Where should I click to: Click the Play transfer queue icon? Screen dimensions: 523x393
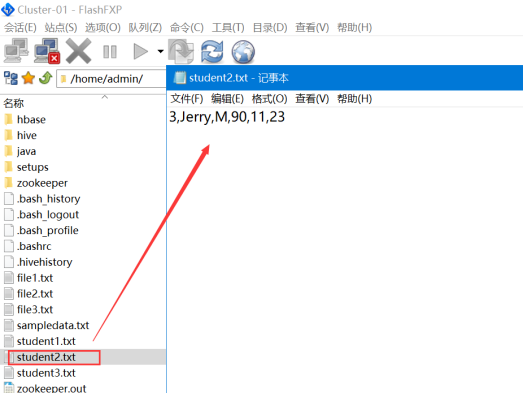coord(140,51)
